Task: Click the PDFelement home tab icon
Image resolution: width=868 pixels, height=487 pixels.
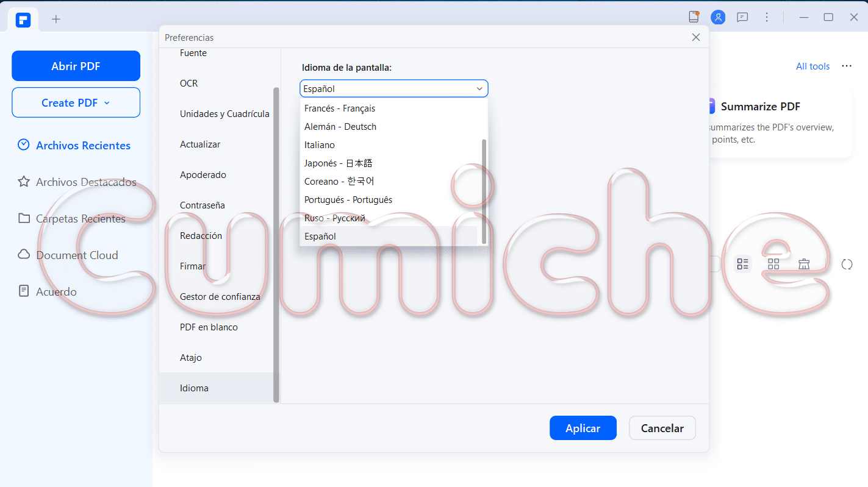Action: (23, 19)
